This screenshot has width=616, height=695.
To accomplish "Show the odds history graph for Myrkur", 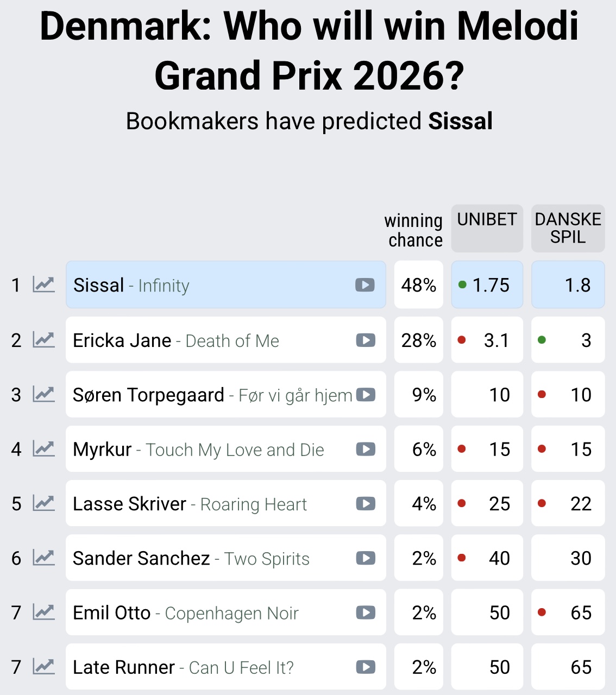I will [43, 449].
